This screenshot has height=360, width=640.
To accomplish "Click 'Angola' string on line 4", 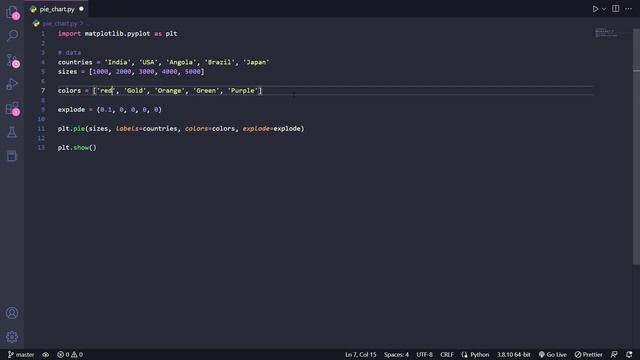I will (181, 62).
